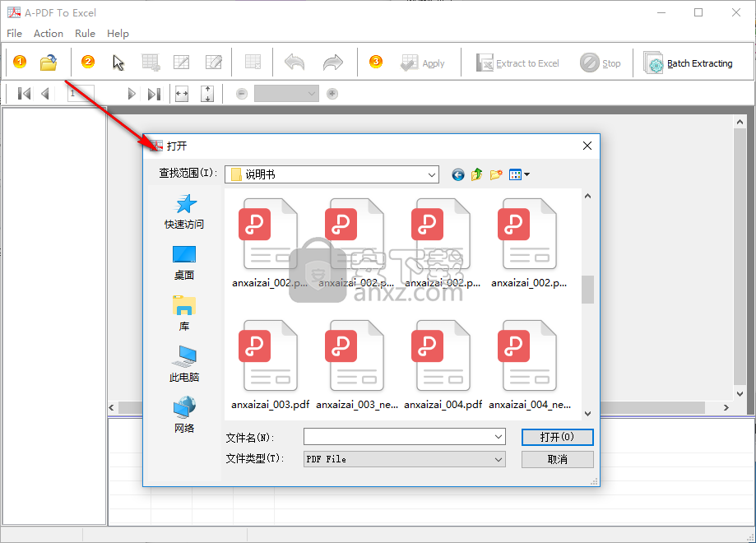
Task: Click file list scrollbar up arrow
Action: click(x=587, y=196)
